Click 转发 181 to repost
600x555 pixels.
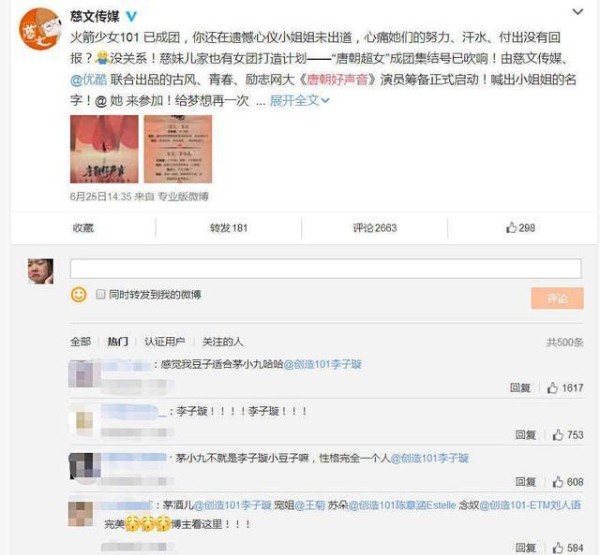tap(228, 228)
